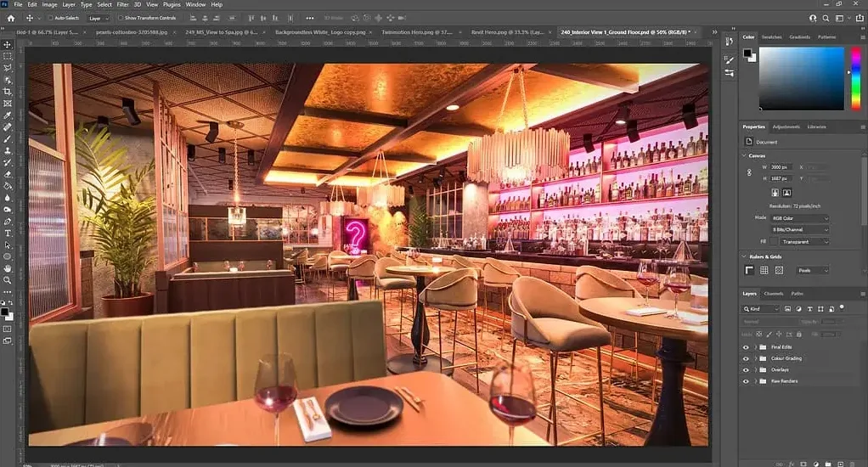Image resolution: width=868 pixels, height=467 pixels.
Task: Open the Adjustments panel tab
Action: [x=786, y=127]
